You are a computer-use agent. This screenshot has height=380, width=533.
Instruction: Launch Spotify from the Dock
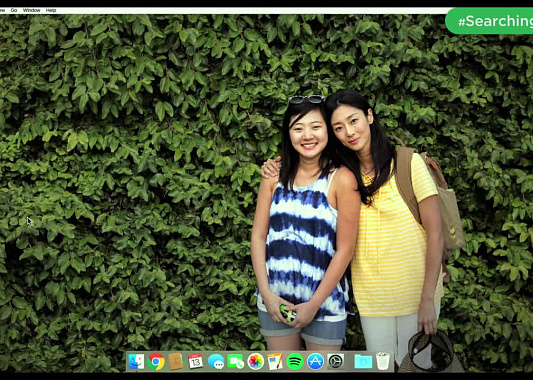tap(295, 361)
